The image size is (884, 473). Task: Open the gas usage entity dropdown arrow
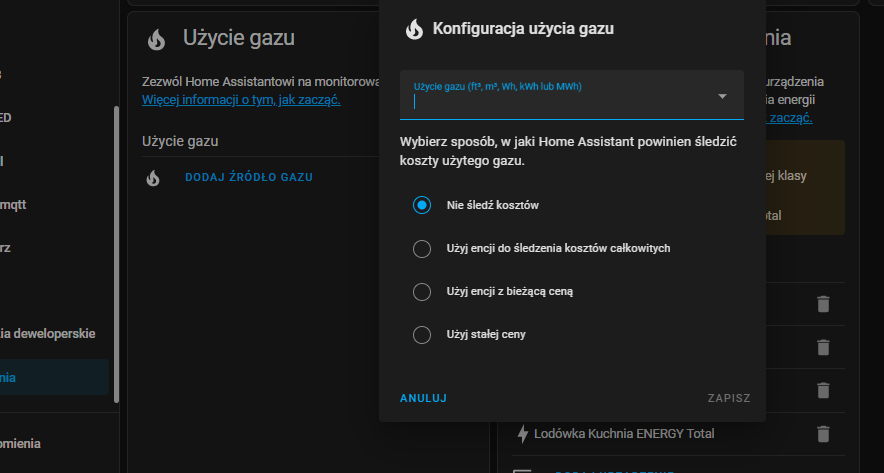pyautogui.click(x=722, y=96)
